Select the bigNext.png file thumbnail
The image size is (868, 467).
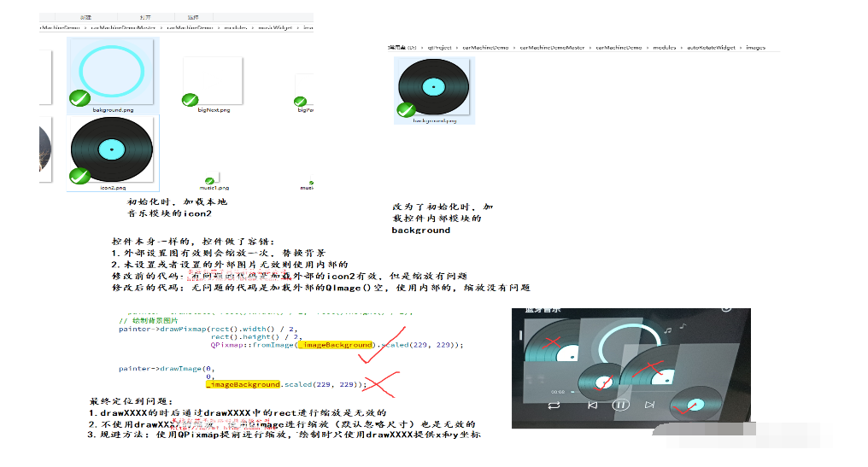(x=213, y=81)
